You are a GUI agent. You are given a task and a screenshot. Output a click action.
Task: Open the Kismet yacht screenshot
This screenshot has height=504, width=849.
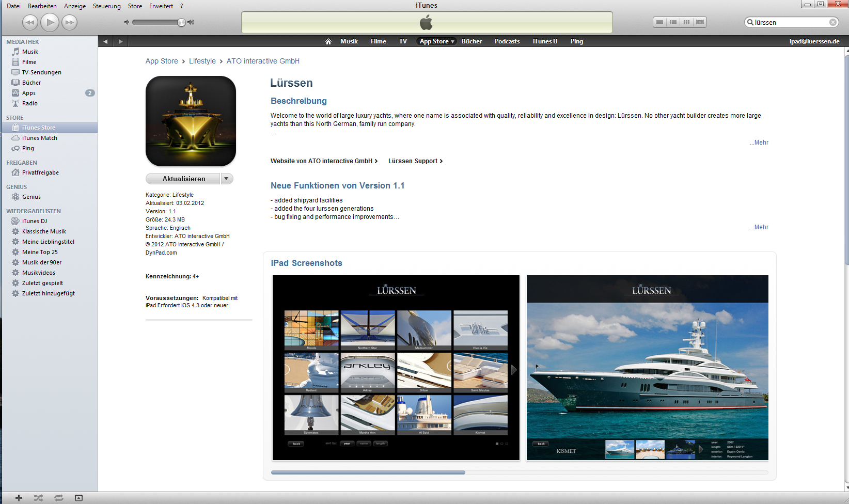[x=647, y=367]
